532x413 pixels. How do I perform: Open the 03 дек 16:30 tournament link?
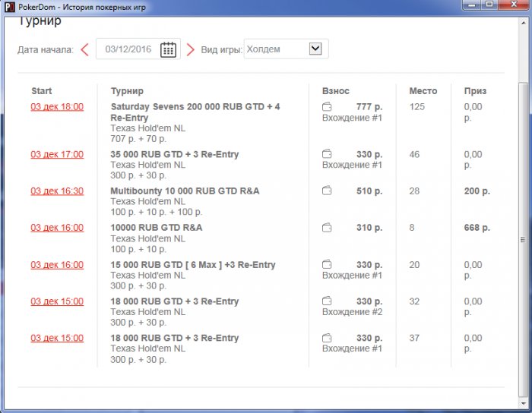57,191
